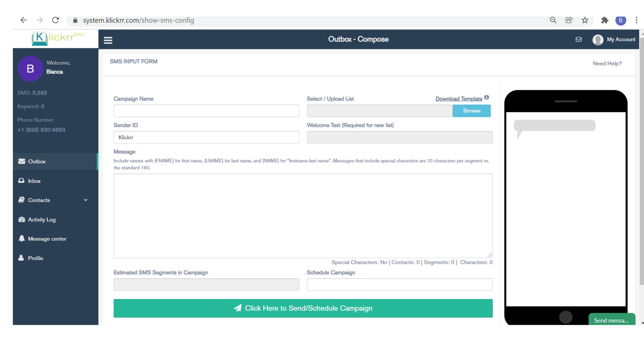Open the Download Template link
This screenshot has width=644, height=362.
[x=459, y=99]
